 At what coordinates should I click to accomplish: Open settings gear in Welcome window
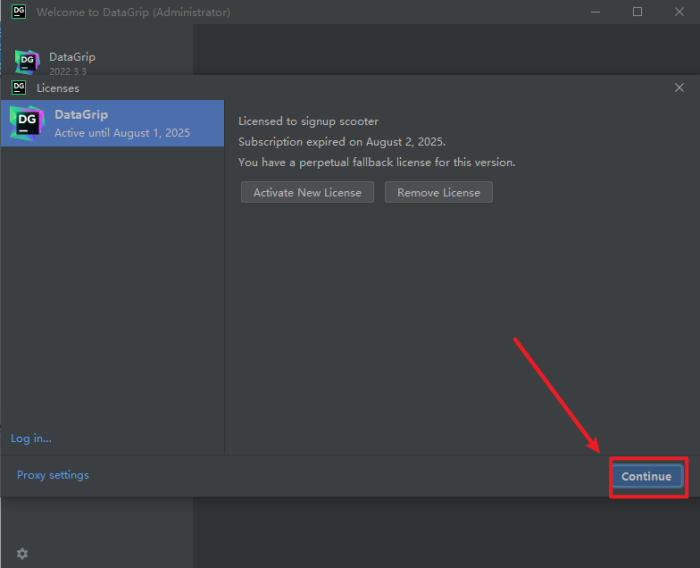(x=22, y=554)
